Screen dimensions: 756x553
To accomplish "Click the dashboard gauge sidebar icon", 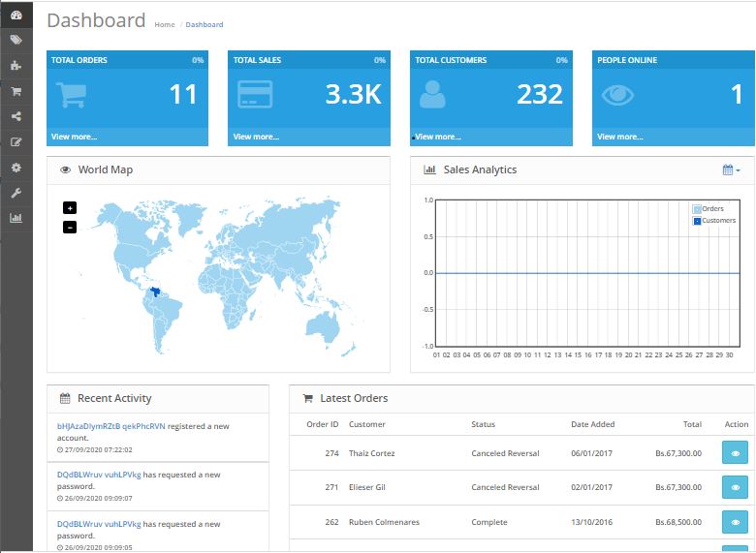I will tap(16, 15).
